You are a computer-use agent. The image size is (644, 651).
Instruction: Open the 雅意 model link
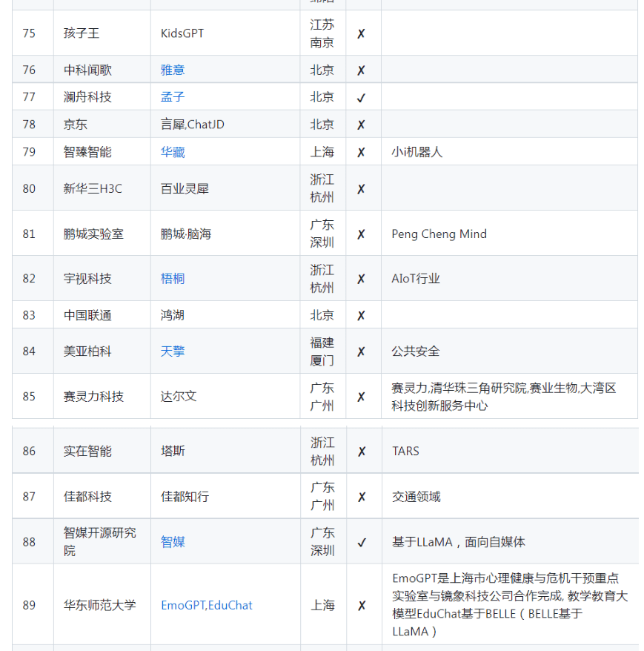173,70
